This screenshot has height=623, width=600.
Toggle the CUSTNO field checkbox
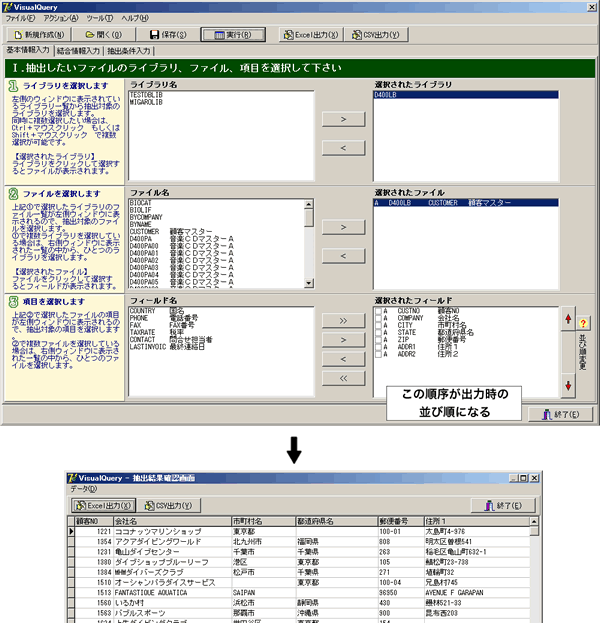(x=378, y=311)
